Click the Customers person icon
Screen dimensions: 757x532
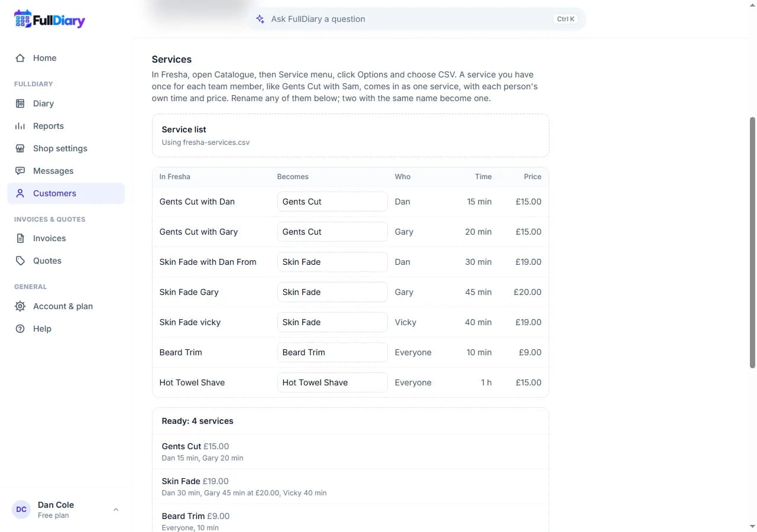click(20, 193)
